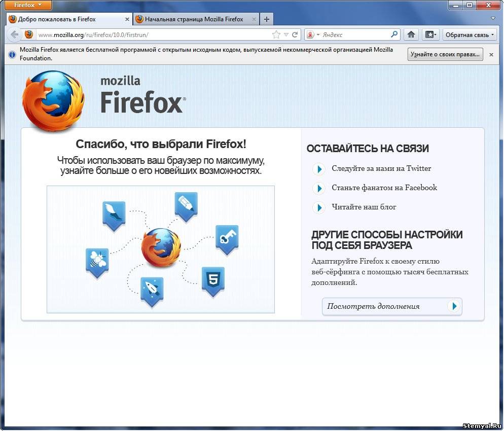Open the Yandex search engine selector

[x=313, y=34]
